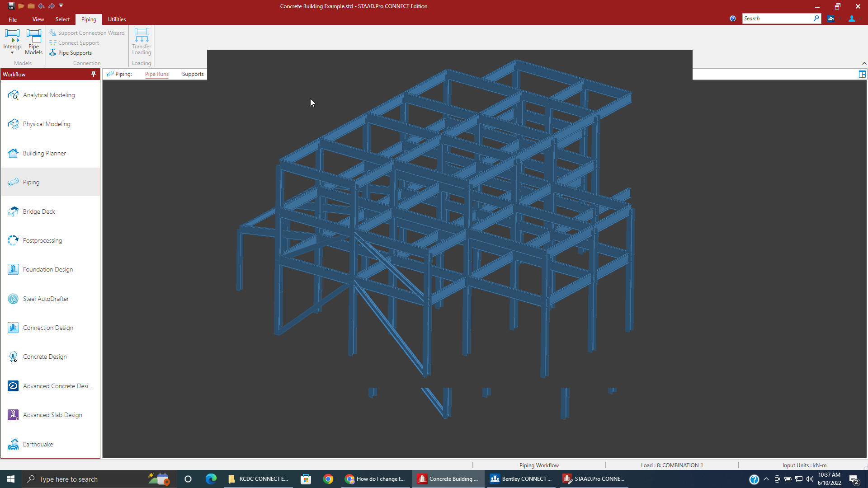Screen dimensions: 868x488
Task: Click the closed brown folder icon
Action: (x=31, y=6)
